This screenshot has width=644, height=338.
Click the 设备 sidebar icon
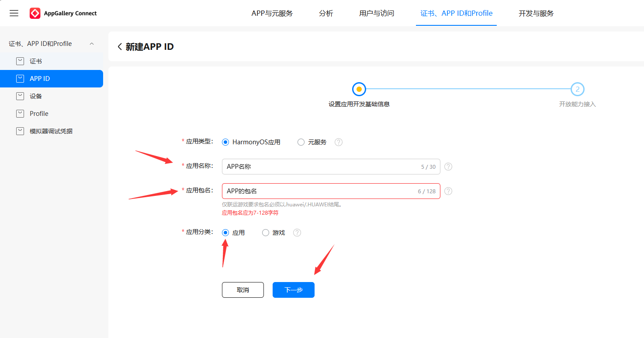pos(20,96)
